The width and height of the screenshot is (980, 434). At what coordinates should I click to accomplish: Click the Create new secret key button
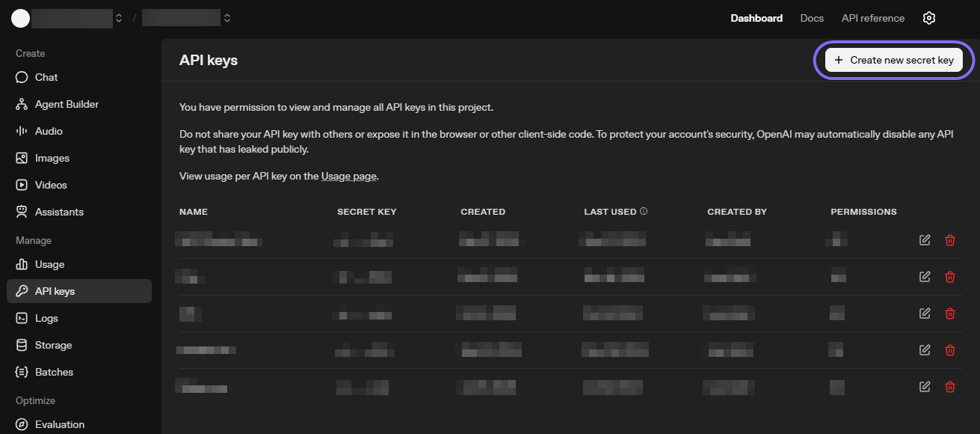tap(893, 59)
